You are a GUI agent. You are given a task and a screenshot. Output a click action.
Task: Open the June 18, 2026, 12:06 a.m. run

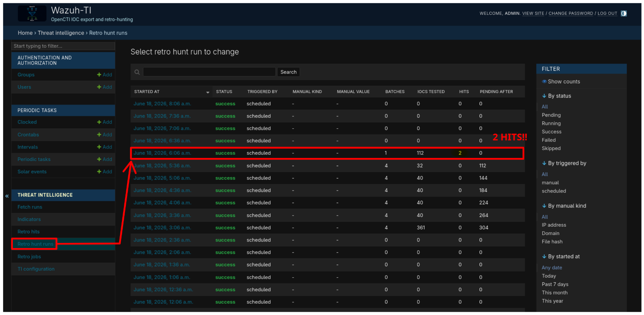pos(163,302)
